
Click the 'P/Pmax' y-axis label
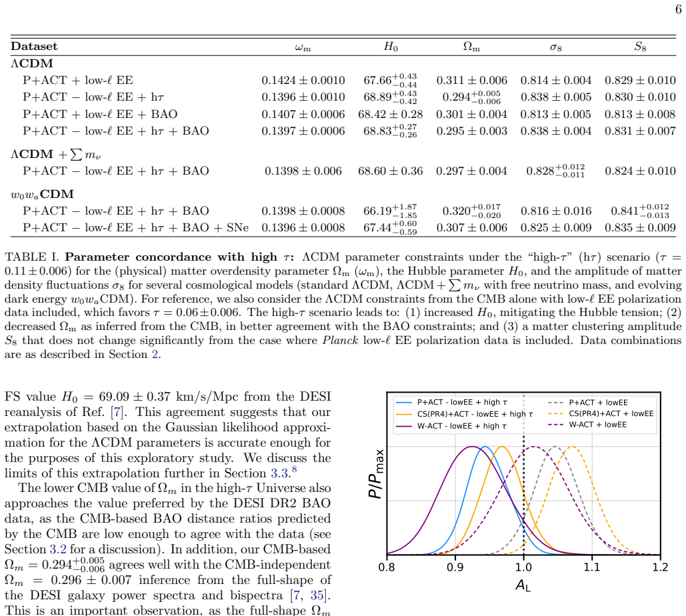[x=376, y=474]
